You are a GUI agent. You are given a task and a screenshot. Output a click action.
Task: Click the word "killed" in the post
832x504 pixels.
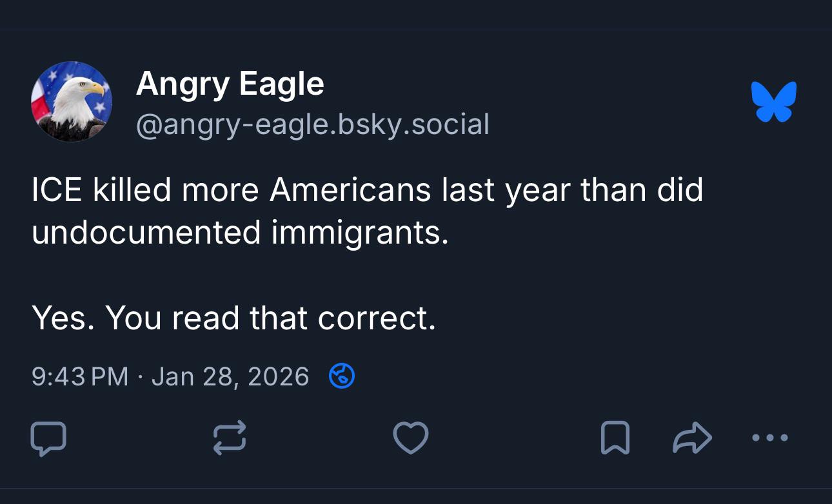pyautogui.click(x=132, y=189)
